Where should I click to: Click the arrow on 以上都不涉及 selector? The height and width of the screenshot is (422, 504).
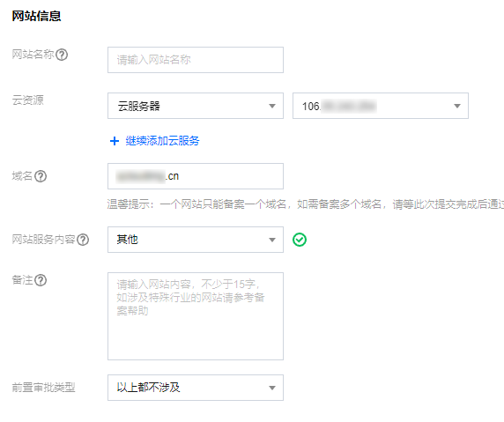(x=272, y=388)
